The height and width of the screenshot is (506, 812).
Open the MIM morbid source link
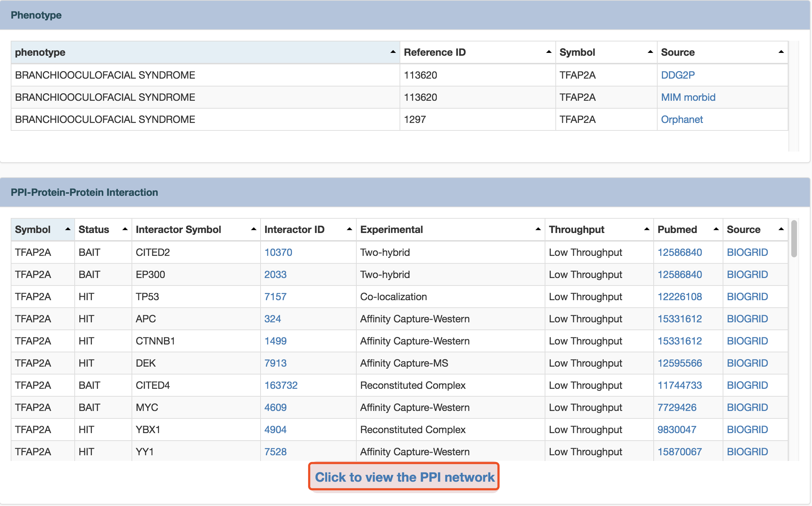tap(688, 97)
